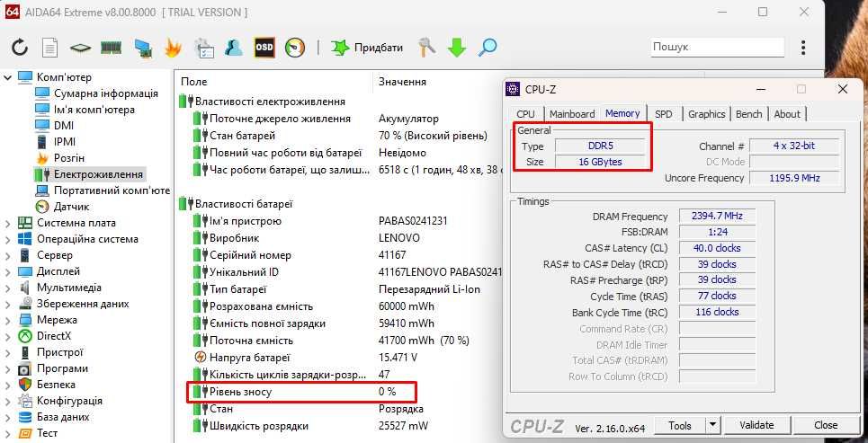Select Портативний комп'ютер tree item
The width and height of the screenshot is (868, 443).
pyautogui.click(x=112, y=190)
